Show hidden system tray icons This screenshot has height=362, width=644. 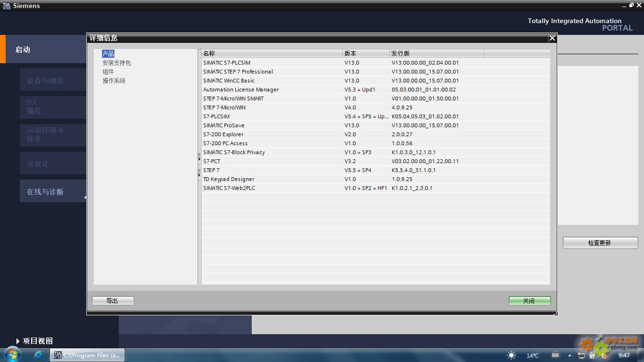(x=570, y=355)
